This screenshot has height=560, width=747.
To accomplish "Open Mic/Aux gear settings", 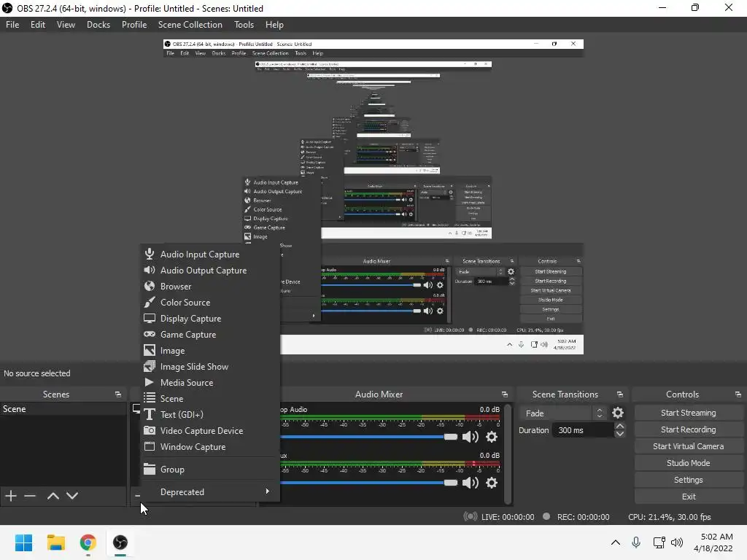I will coord(492,483).
